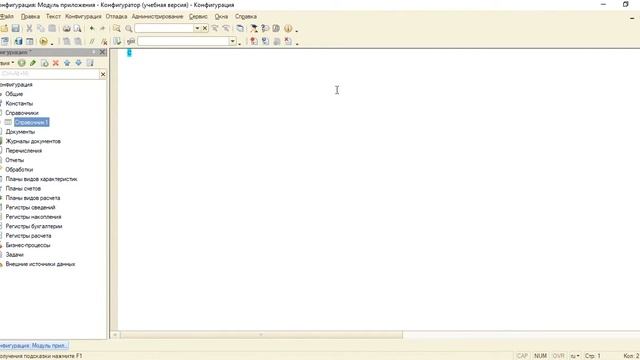This screenshot has width=640, height=360.
Task: Open the procedure list dropdown in the second toolbar
Action: coord(232,41)
